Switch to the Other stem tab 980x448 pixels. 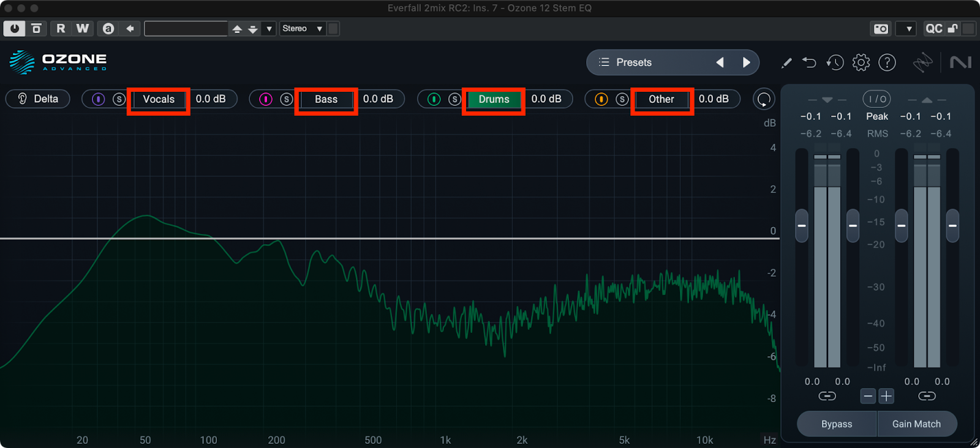661,99
